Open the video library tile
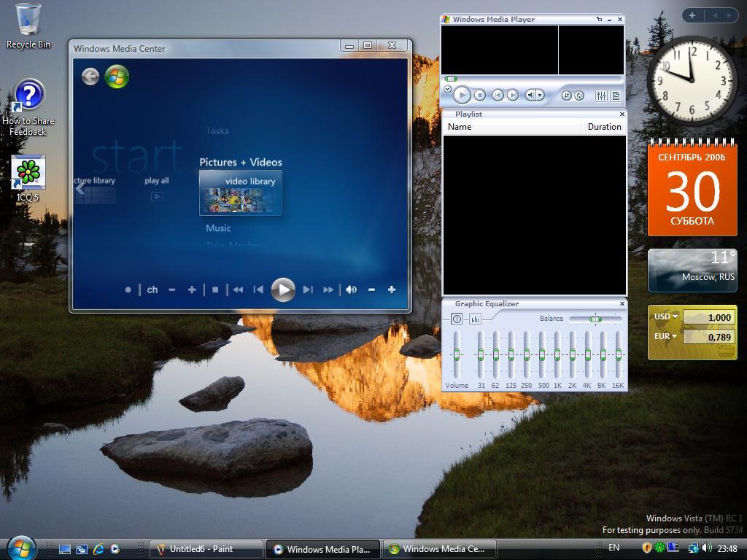Screen dimensions: 747x560 tap(241, 193)
